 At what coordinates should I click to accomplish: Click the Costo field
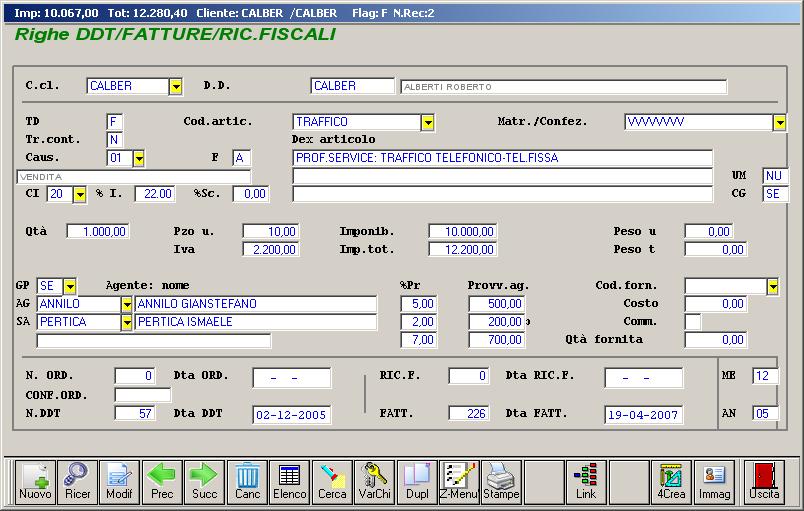coord(716,304)
